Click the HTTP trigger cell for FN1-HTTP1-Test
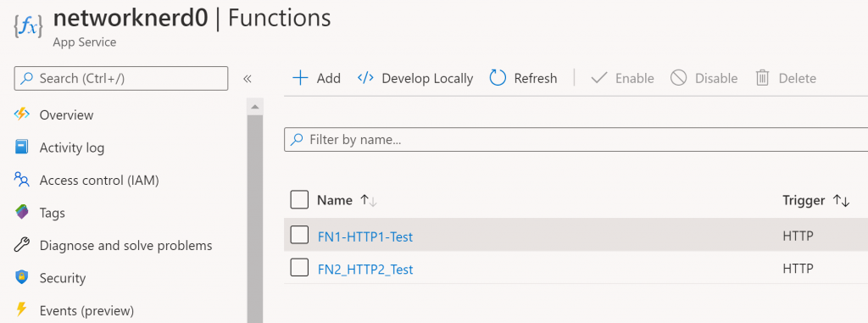Viewport: 868px width, 323px height. 798,237
